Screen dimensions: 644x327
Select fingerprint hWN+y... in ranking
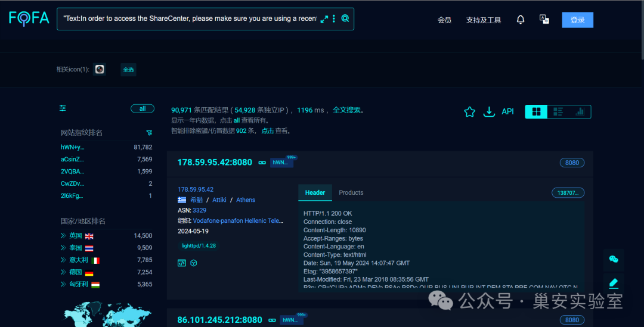pyautogui.click(x=73, y=147)
